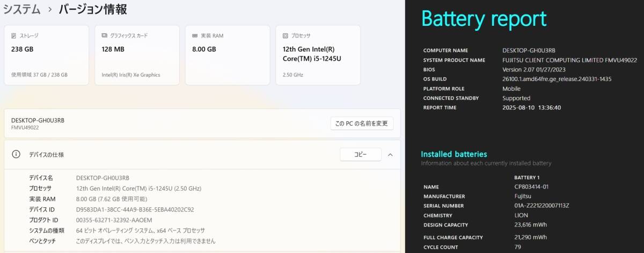Click COMPUTER NAME value in Battery report
The image size is (644, 253).
[529, 50]
